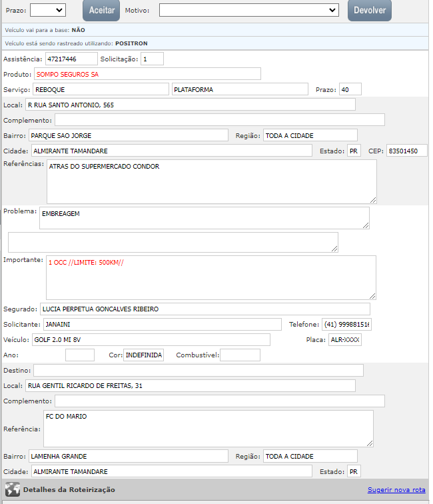
Task: Click the globe icon beside Detalhes da Roteirização
Action: click(x=12, y=489)
